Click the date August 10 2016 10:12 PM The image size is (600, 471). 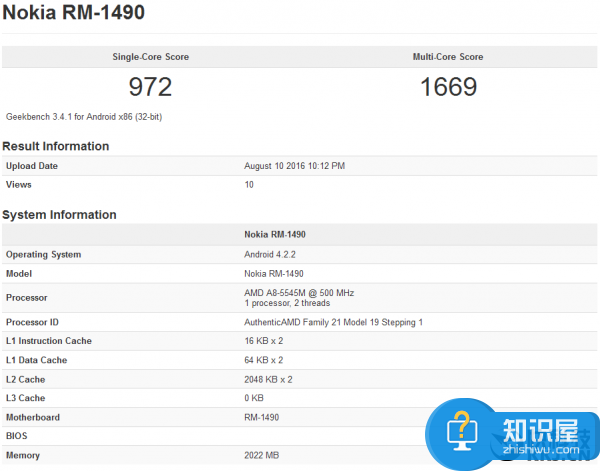click(294, 166)
